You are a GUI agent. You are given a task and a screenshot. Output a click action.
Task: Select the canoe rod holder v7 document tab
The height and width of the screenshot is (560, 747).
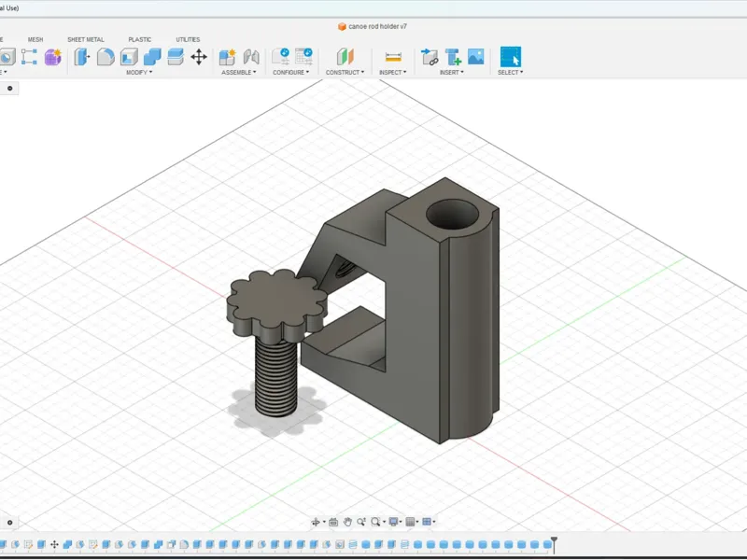[x=373, y=27]
